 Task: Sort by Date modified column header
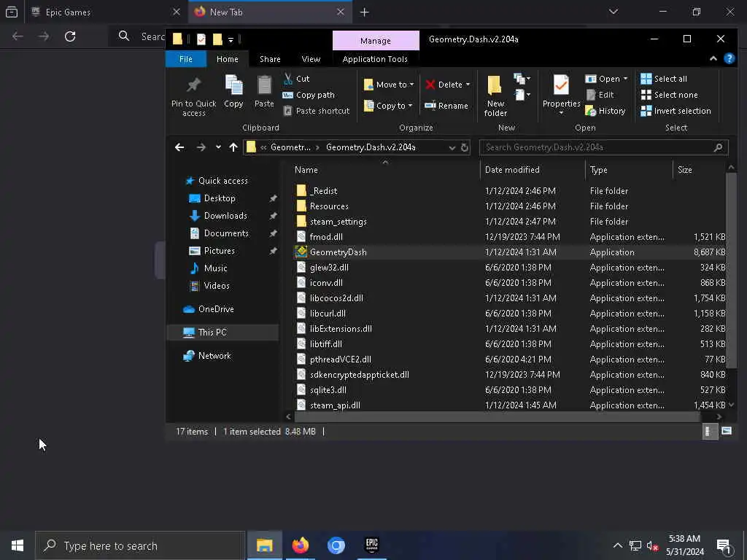click(512, 170)
